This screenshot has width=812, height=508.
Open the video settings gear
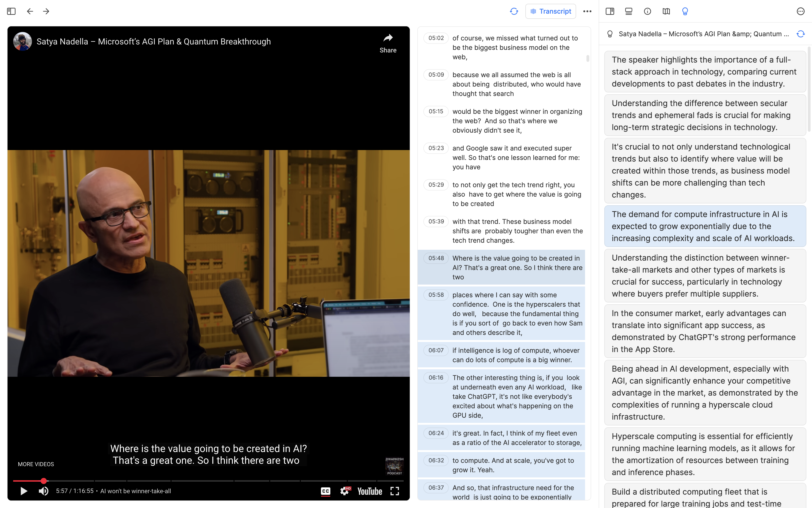coord(345,491)
